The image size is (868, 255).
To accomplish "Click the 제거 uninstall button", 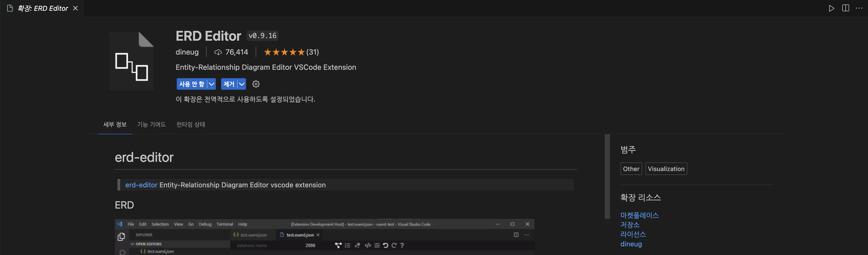I will click(x=229, y=84).
